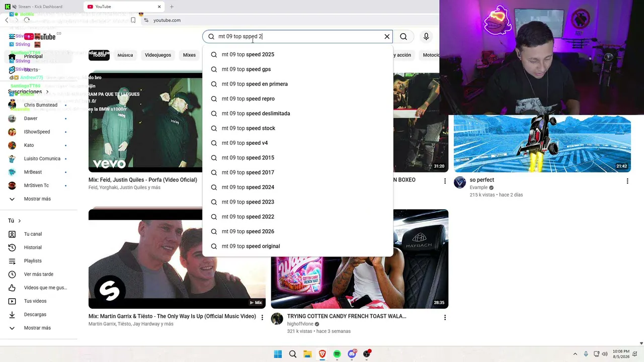Reload the YouTube page

coord(27,20)
